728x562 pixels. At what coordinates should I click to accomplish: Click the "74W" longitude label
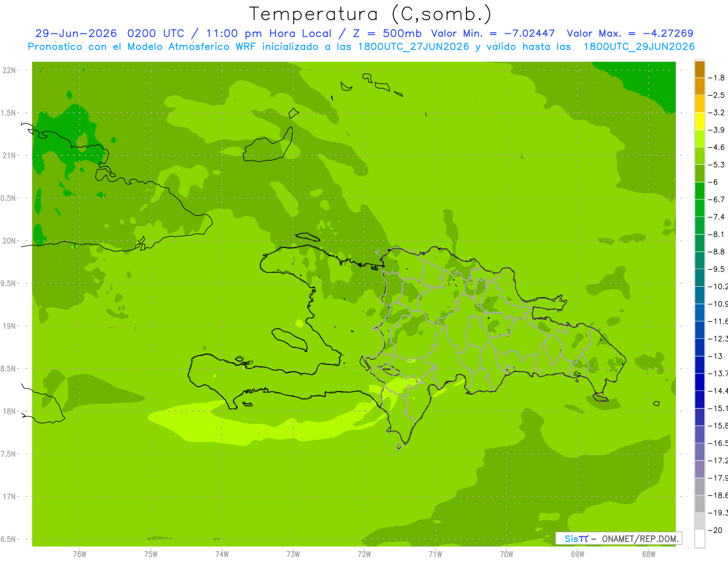point(222,554)
